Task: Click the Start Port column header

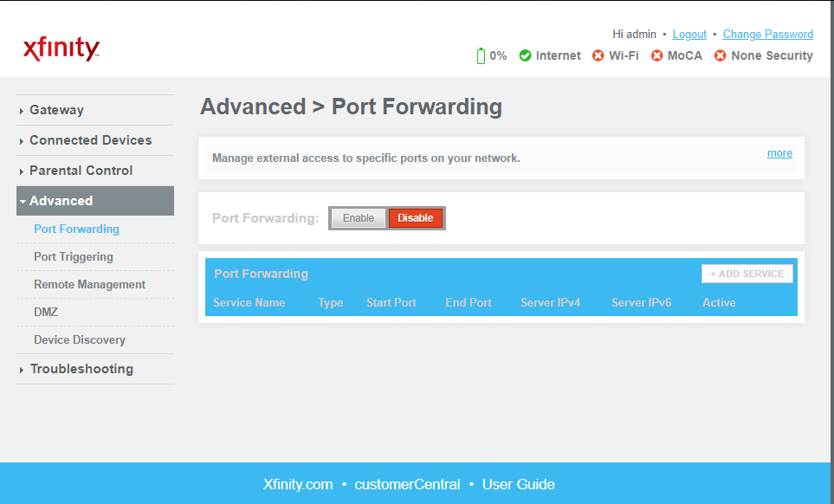Action: pyautogui.click(x=391, y=302)
